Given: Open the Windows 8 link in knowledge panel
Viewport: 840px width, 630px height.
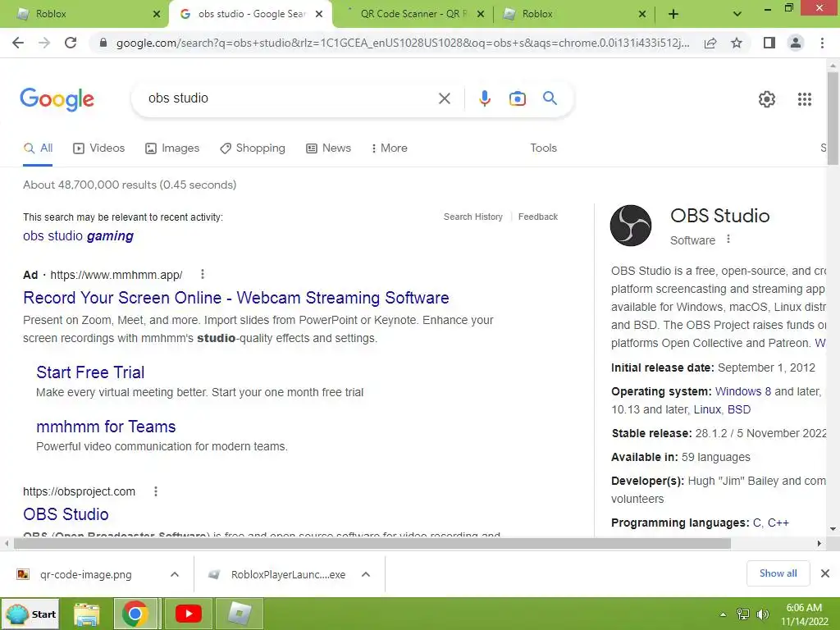Looking at the screenshot, I should (743, 391).
